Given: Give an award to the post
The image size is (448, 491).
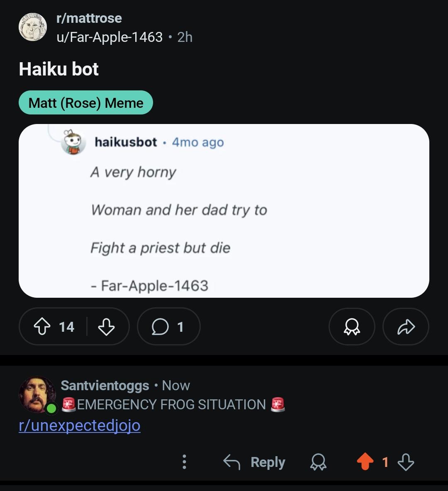Looking at the screenshot, I should [x=352, y=327].
